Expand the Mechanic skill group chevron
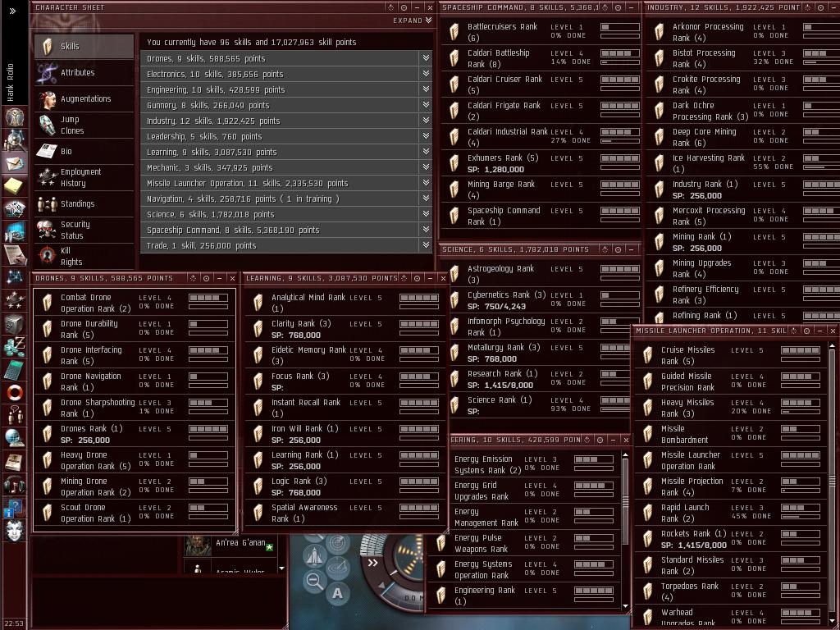 (426, 167)
